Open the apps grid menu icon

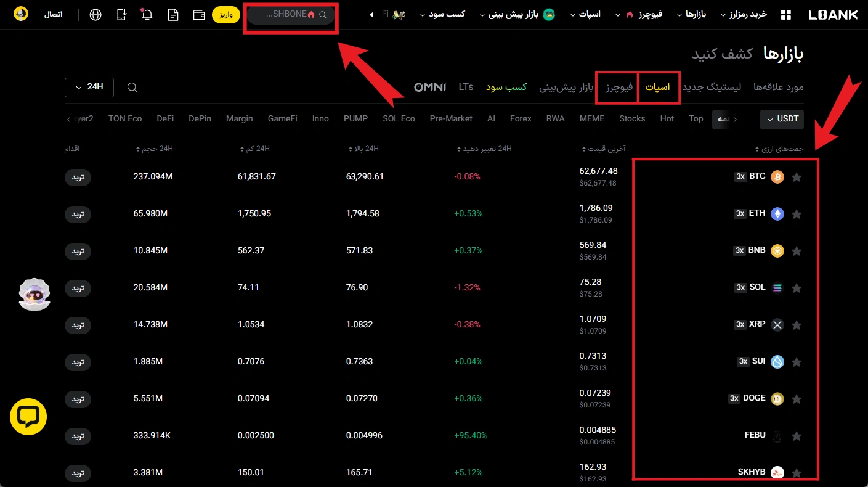[785, 15]
